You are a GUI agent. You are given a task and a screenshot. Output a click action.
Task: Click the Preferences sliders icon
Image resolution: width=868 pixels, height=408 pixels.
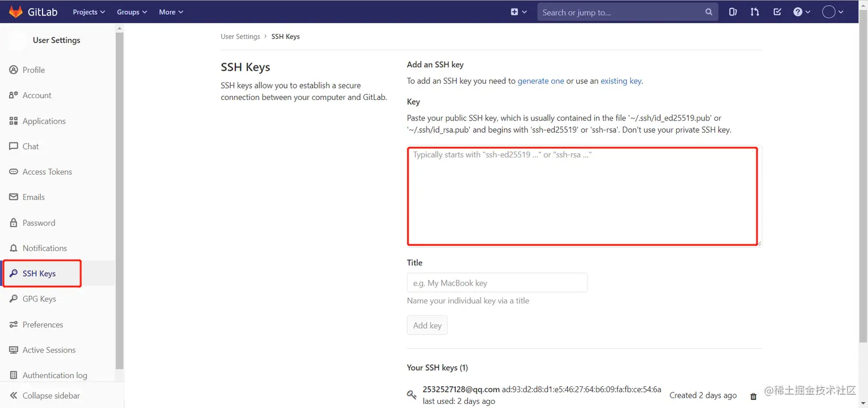(x=14, y=325)
